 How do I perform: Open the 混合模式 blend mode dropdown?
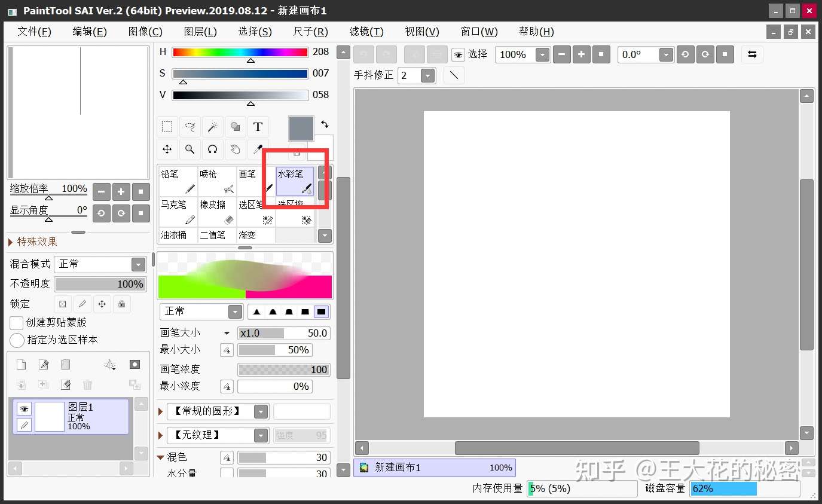(x=137, y=264)
